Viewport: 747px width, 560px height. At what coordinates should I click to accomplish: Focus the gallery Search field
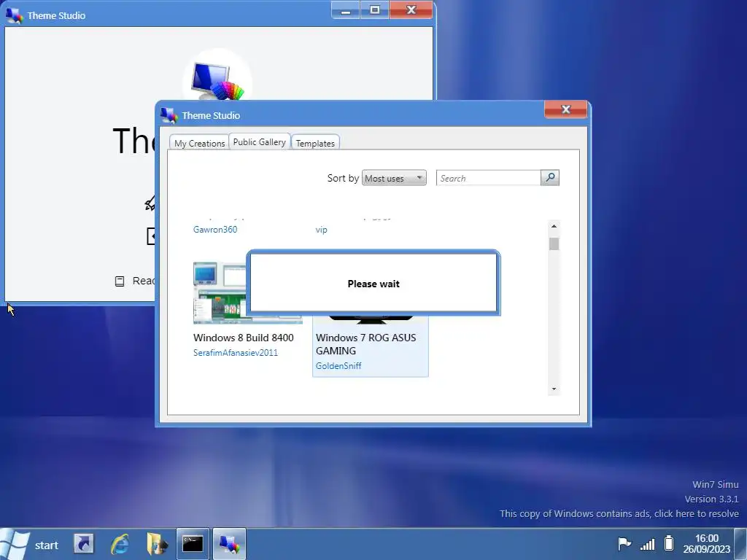click(488, 178)
